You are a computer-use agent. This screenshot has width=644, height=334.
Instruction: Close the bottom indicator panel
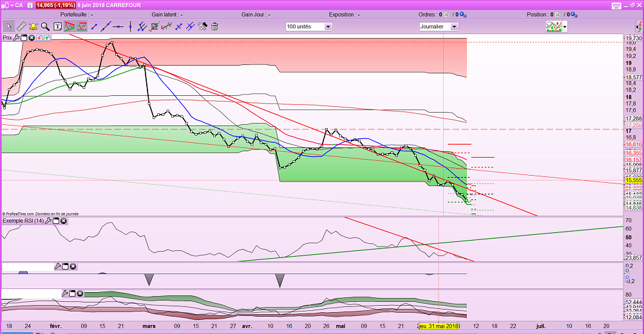pyautogui.click(x=80, y=293)
